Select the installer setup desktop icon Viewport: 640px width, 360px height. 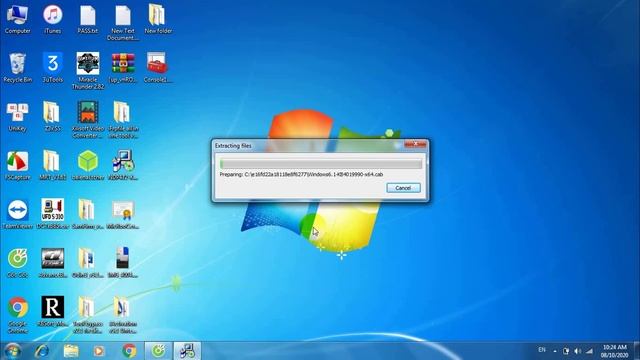click(123, 166)
